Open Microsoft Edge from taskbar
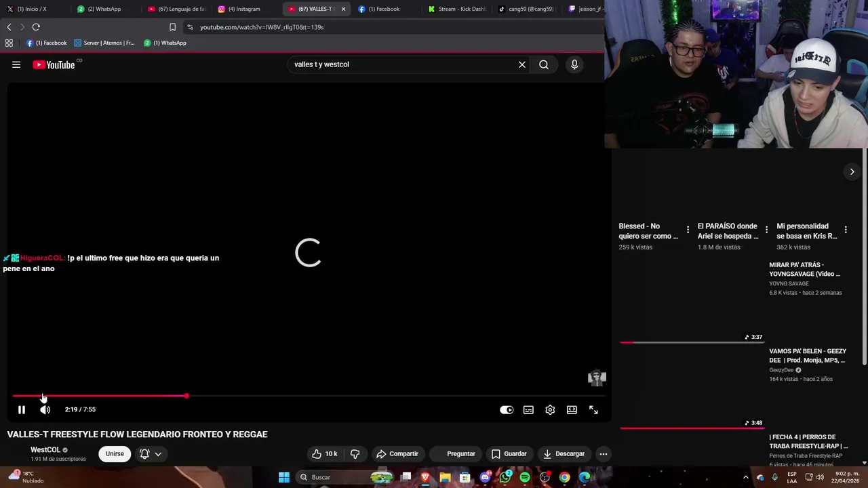This screenshot has width=868, height=488. click(585, 477)
